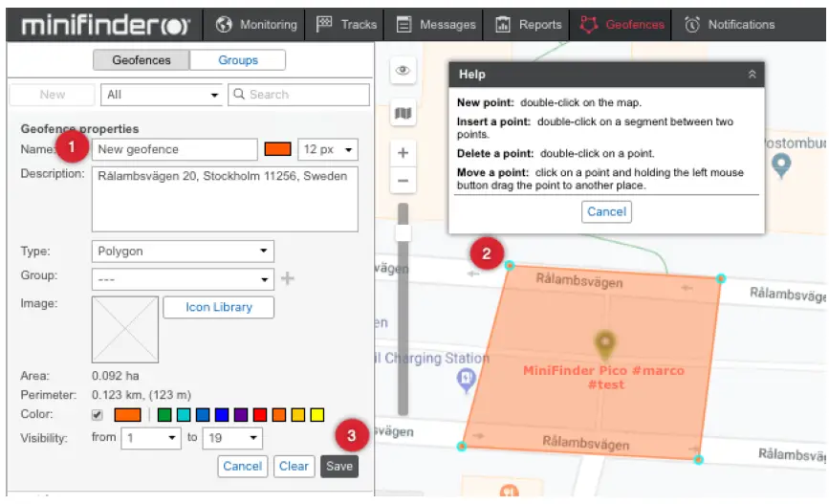Click Cancel in Geofence properties
This screenshot has height=504, width=829.
pyautogui.click(x=242, y=467)
